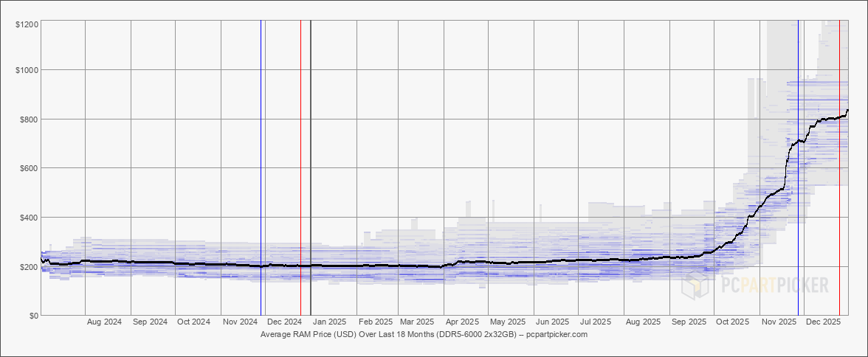
Task: Click the Nov 2024 axis label
Action: pyautogui.click(x=242, y=322)
